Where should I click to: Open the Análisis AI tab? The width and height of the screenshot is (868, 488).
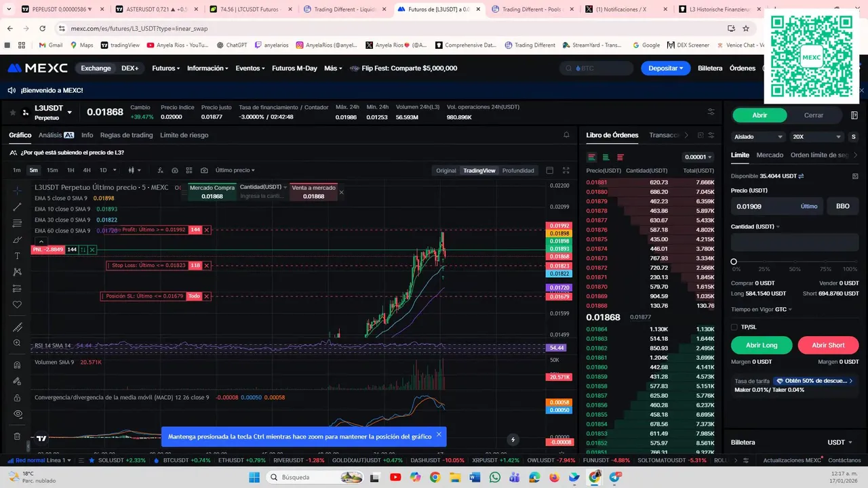pos(56,135)
